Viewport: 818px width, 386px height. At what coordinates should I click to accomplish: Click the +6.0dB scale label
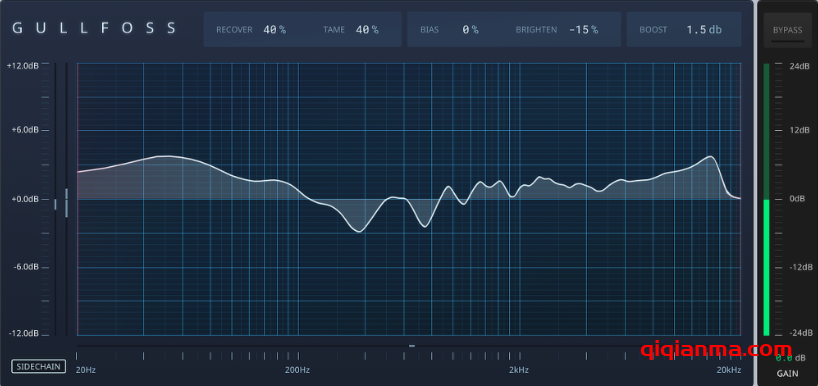[24, 130]
